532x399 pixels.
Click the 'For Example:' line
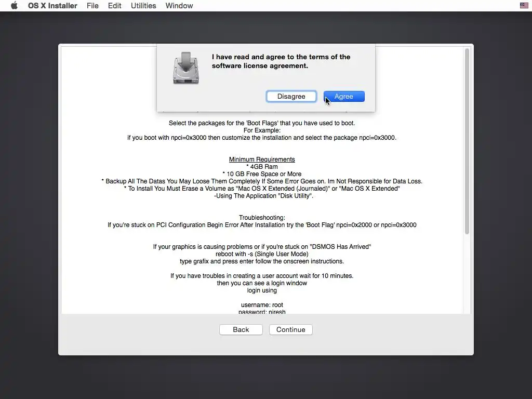coord(262,130)
